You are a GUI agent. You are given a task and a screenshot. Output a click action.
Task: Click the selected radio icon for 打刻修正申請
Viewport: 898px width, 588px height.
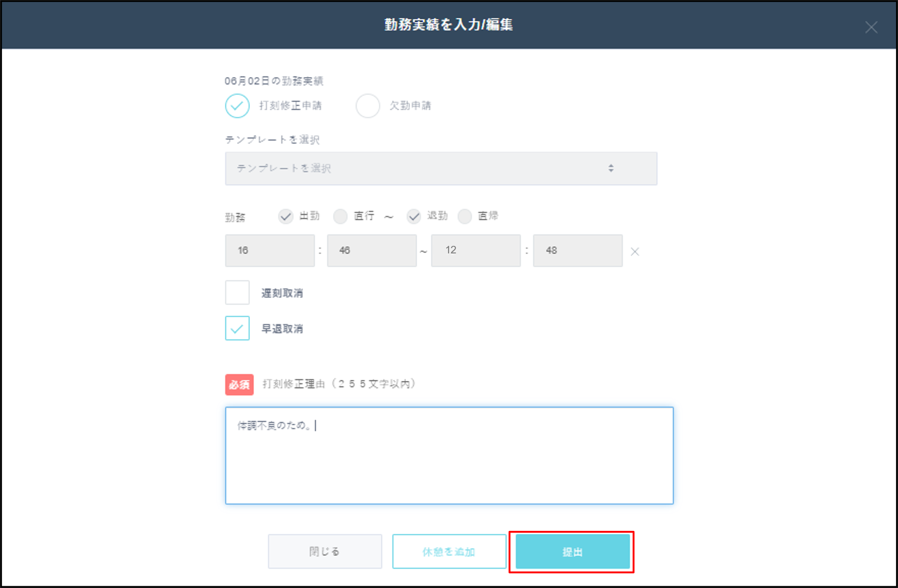pos(237,106)
